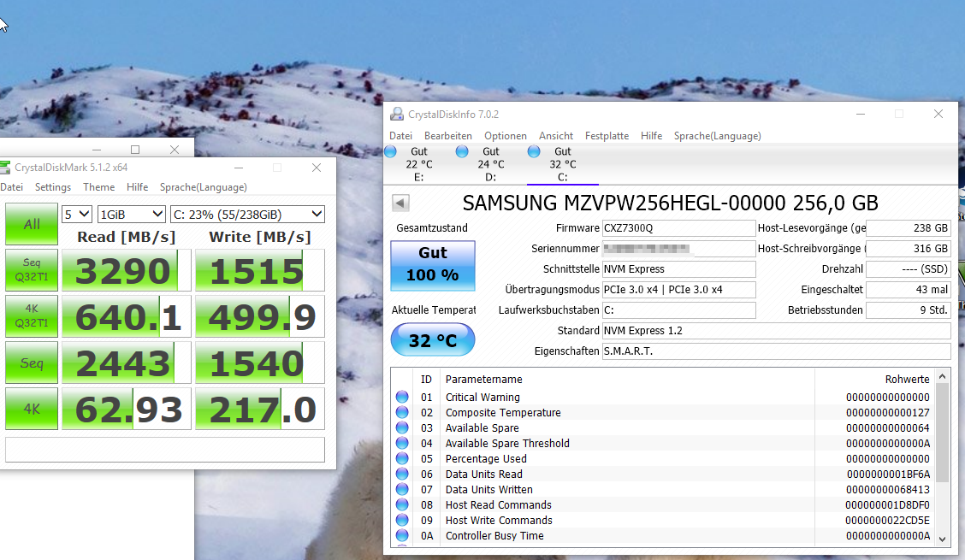
Task: Open the Settings menu in CrystalDiskMark
Action: [53, 187]
